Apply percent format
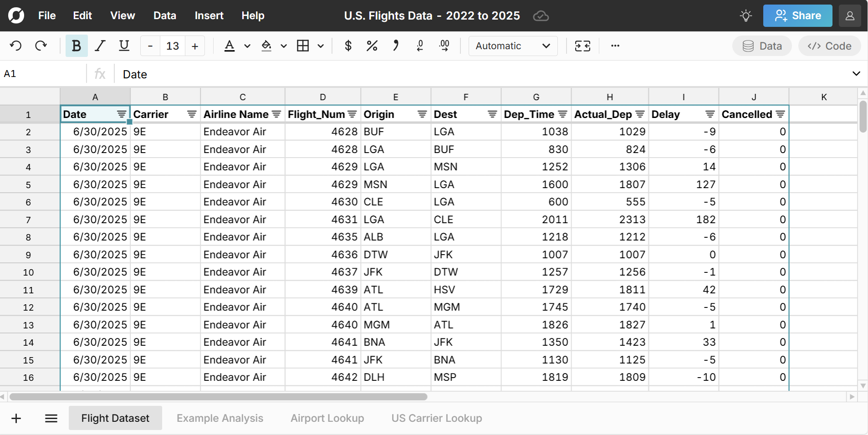 click(372, 46)
